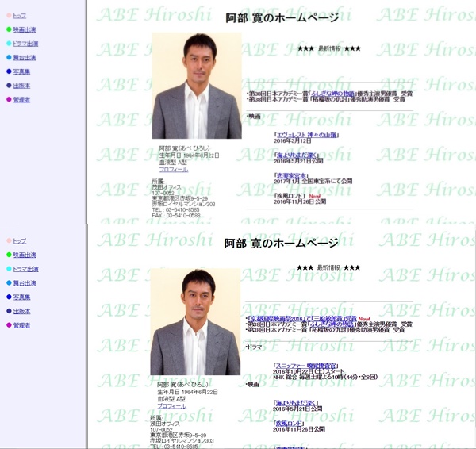Open トップ link in lower page sidebar
This screenshot has width=476, height=449.
pyautogui.click(x=19, y=240)
